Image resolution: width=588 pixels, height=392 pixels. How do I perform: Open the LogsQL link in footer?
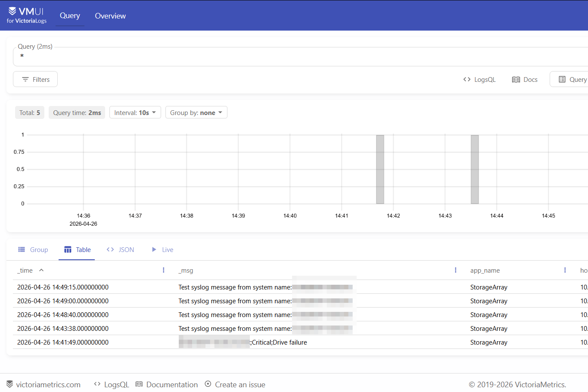pos(112,384)
